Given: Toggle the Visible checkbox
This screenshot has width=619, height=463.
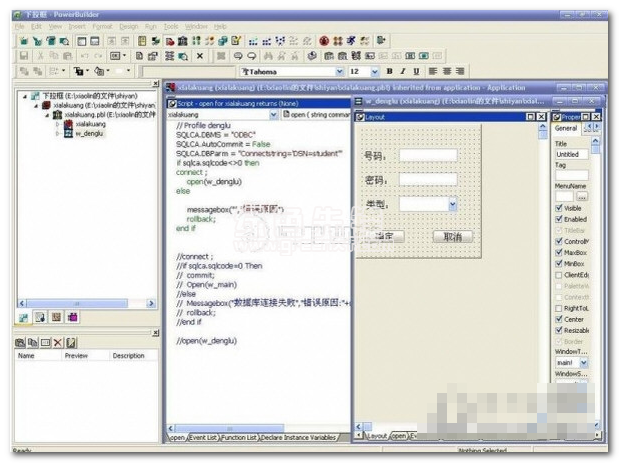Looking at the screenshot, I should click(x=559, y=208).
